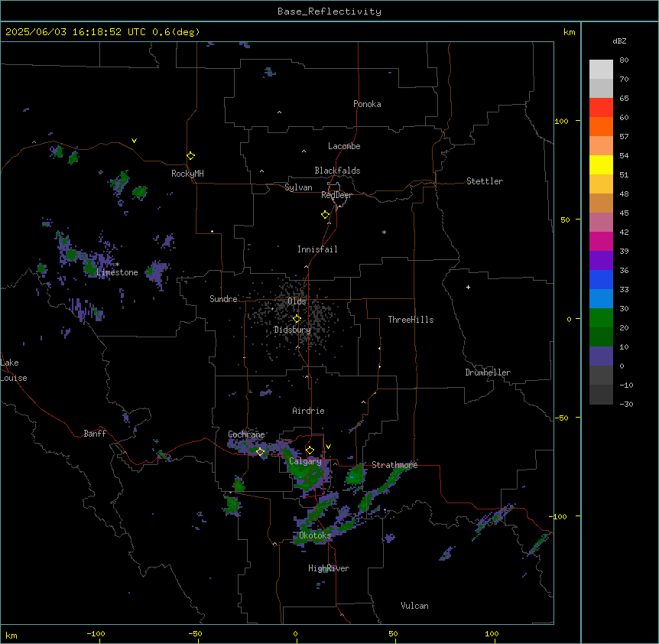Select the Ponoka city label
The image size is (659, 644).
(x=367, y=104)
